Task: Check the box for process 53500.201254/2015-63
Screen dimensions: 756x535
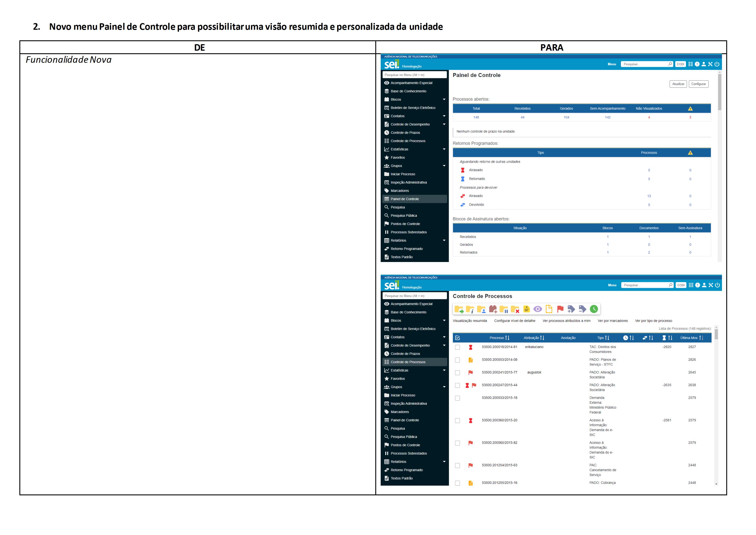Action: pyautogui.click(x=457, y=465)
